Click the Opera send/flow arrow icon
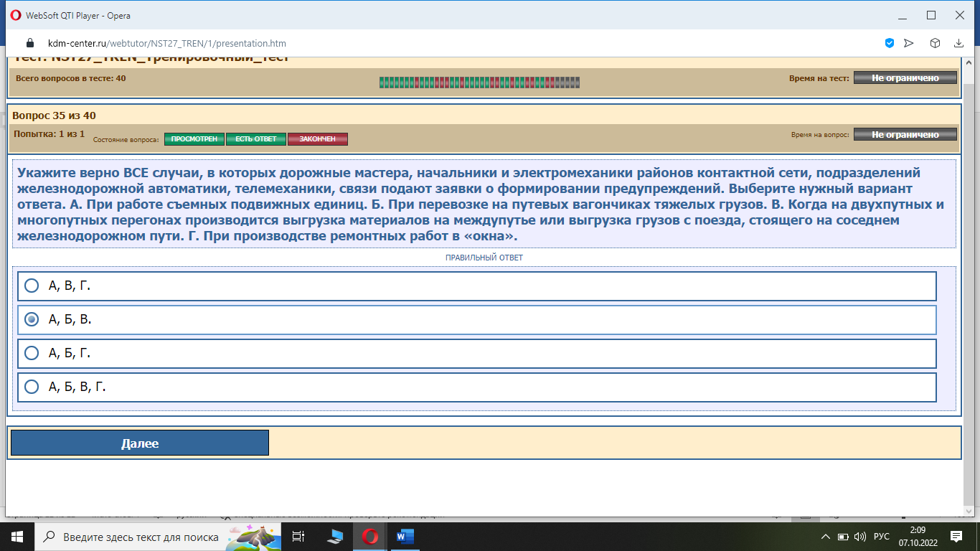Viewport: 980px width, 551px height. [x=909, y=43]
